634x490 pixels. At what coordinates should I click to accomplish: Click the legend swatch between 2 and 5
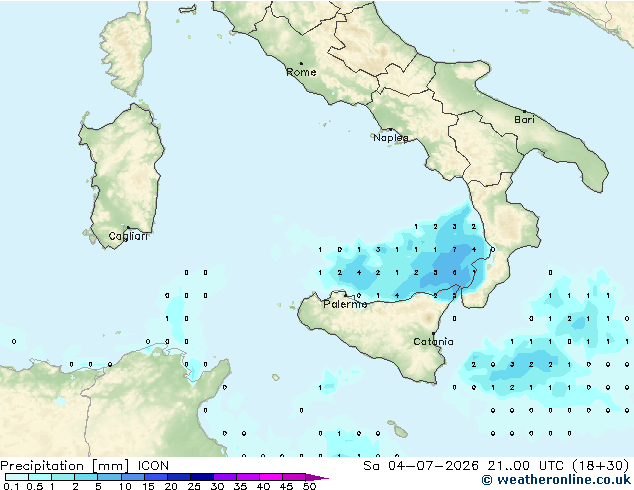[86, 477]
